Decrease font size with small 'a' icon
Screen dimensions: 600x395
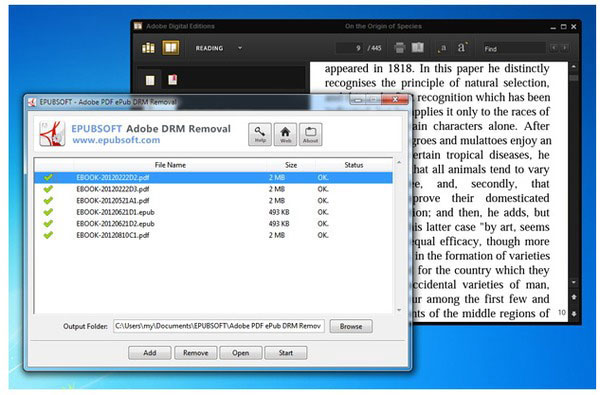[443, 48]
